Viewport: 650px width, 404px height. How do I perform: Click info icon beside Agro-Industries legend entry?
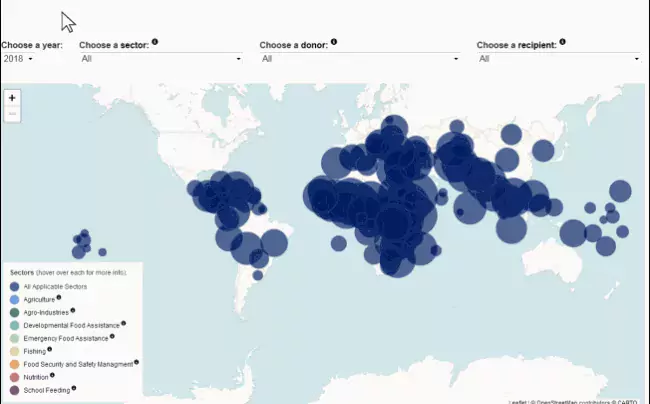pos(72,311)
